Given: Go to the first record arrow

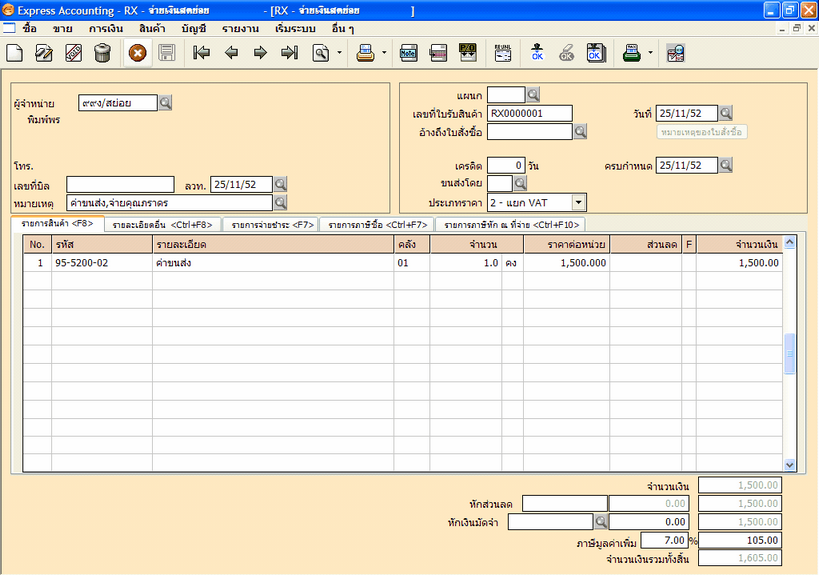Looking at the screenshot, I should tap(201, 53).
